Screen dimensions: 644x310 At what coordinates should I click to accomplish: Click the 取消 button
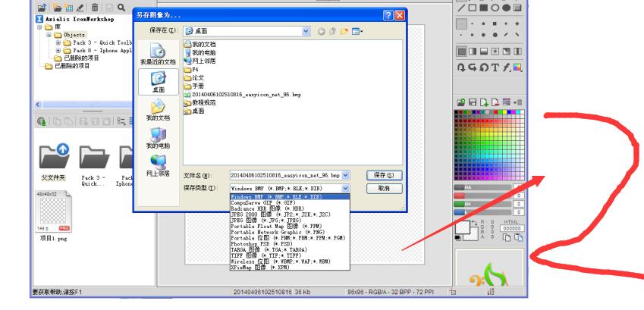(x=384, y=189)
